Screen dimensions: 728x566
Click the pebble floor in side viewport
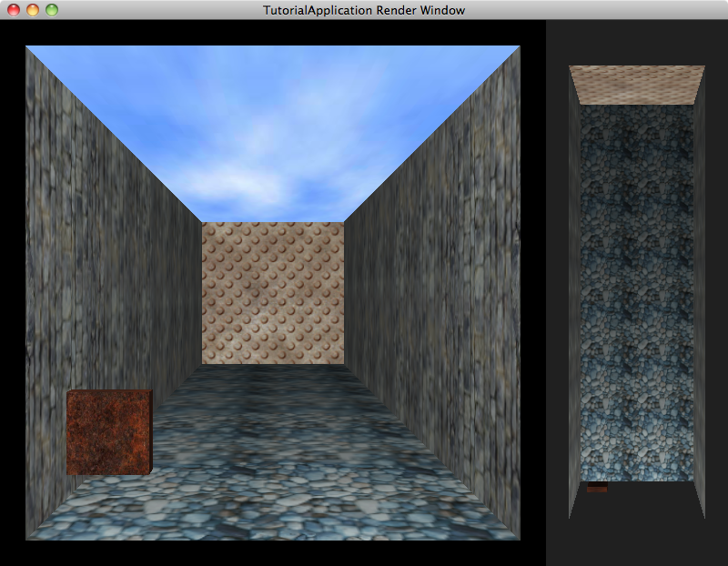637,291
